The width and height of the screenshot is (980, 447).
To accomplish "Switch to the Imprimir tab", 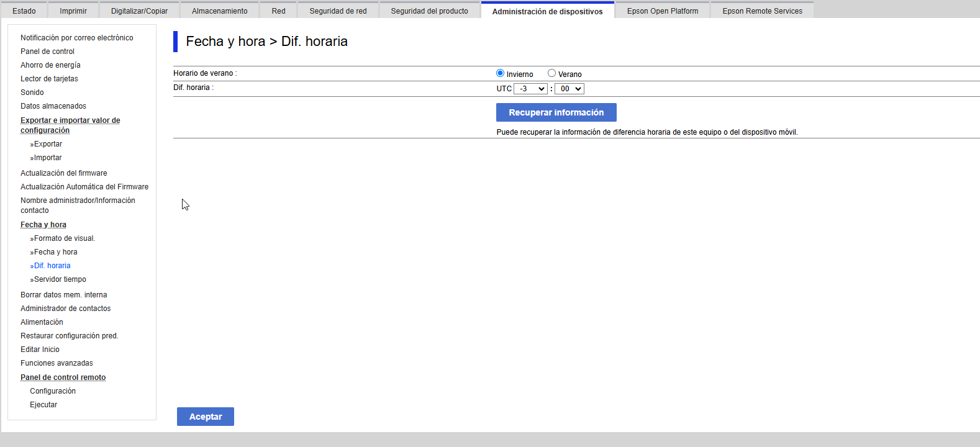I will 73,11.
